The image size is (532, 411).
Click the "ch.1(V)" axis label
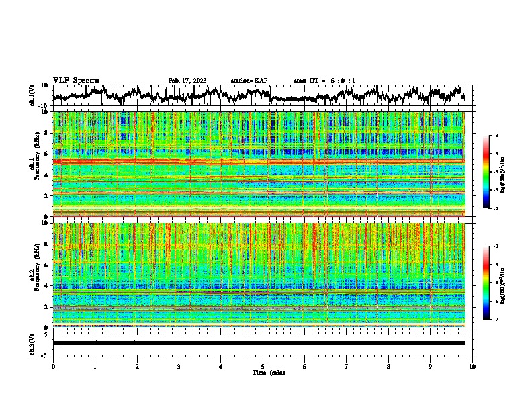click(x=32, y=95)
